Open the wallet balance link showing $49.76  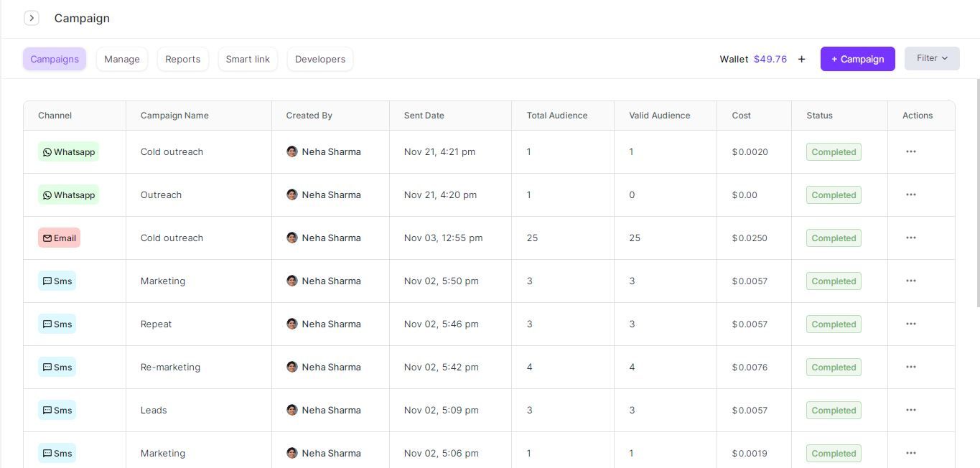771,59
